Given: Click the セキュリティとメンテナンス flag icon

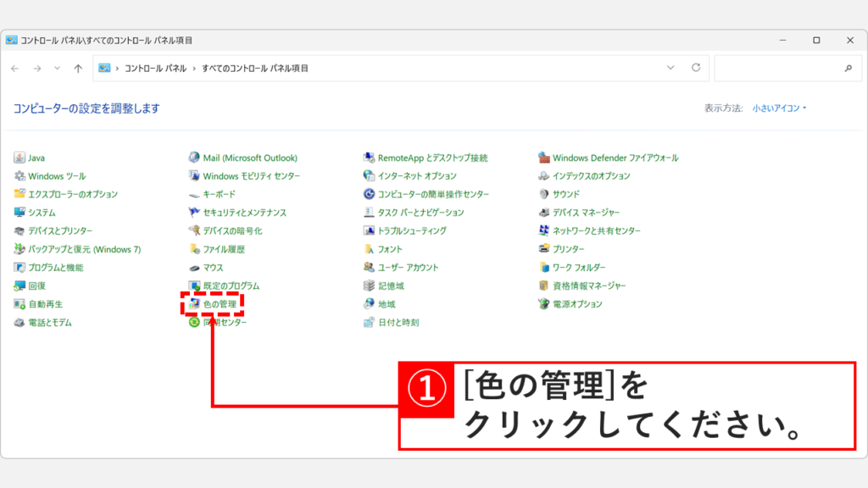Looking at the screenshot, I should tap(194, 213).
